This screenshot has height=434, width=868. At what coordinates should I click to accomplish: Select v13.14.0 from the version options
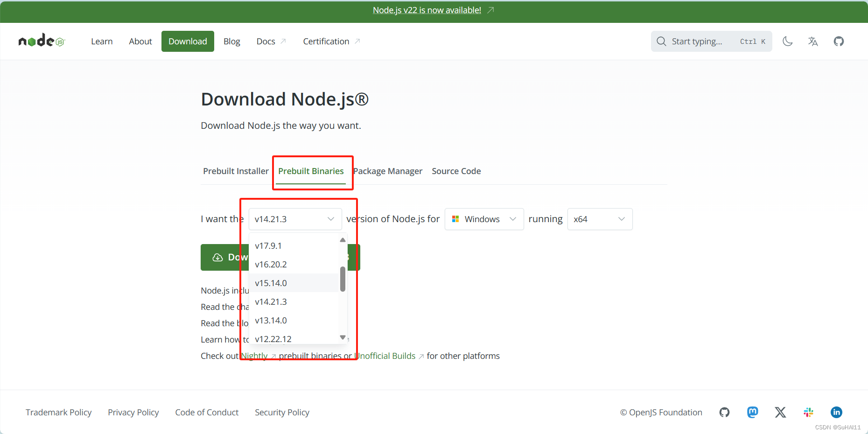pyautogui.click(x=271, y=320)
